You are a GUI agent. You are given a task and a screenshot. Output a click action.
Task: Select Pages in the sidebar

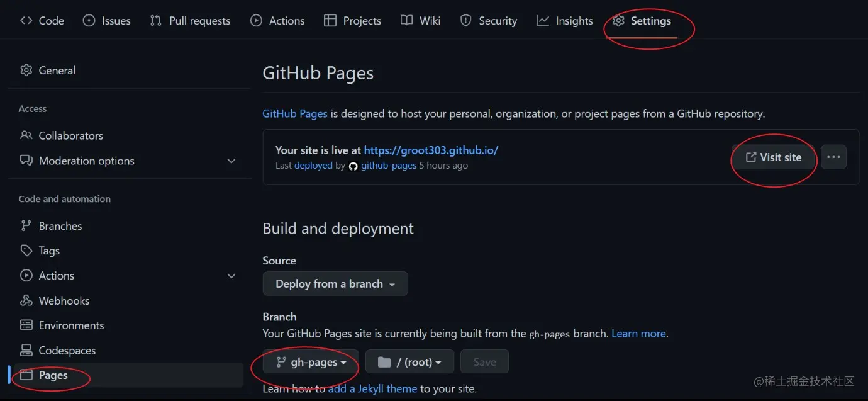tap(128, 375)
